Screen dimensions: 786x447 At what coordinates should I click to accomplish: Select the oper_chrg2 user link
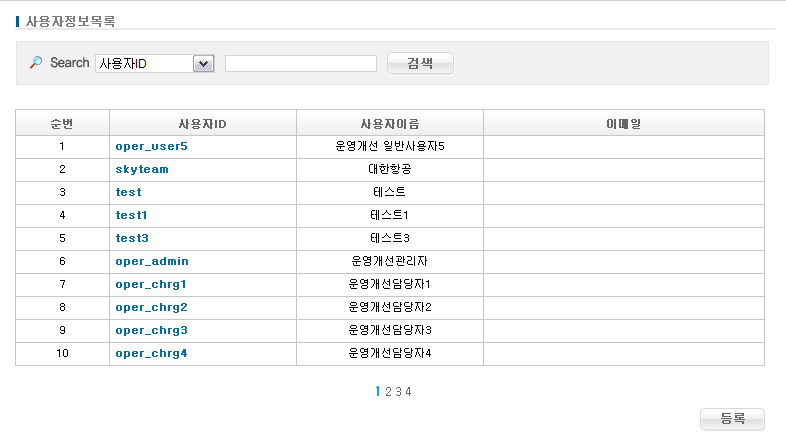151,307
